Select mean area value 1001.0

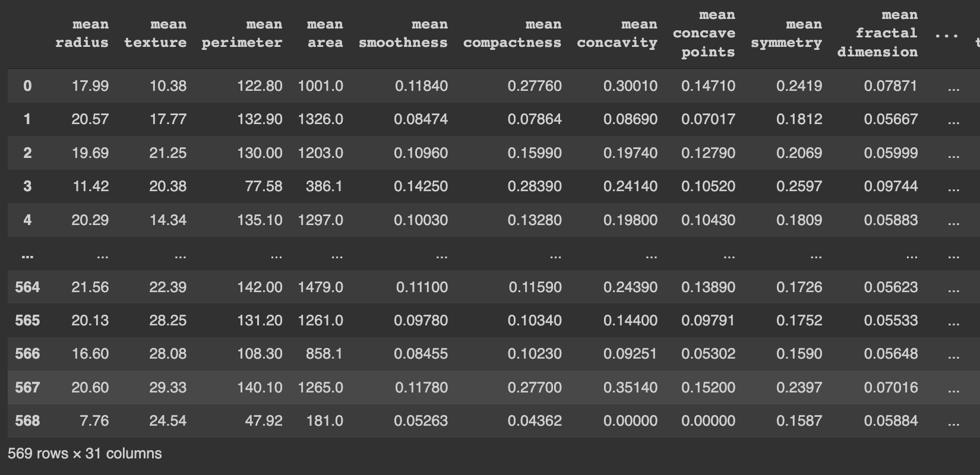(321, 86)
